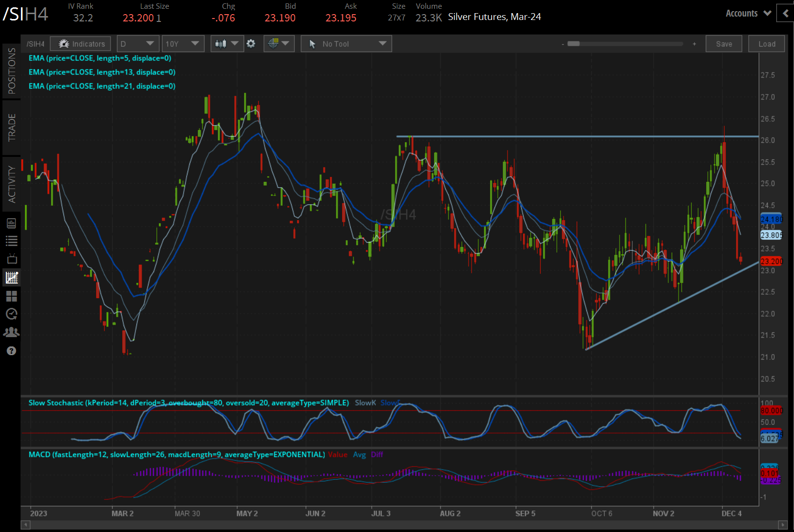Click the SlowK legend label

(365, 403)
